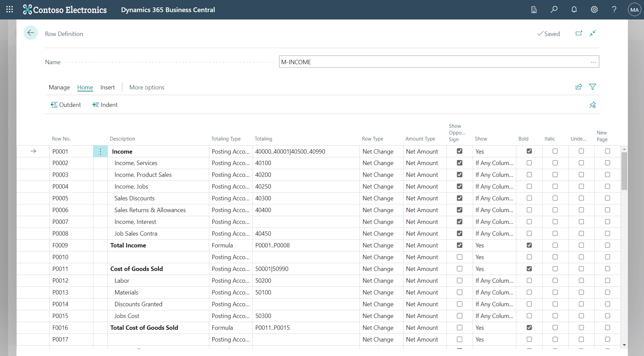Image resolution: width=644 pixels, height=356 pixels.
Task: Click the Bold column header
Action: coord(523,139)
